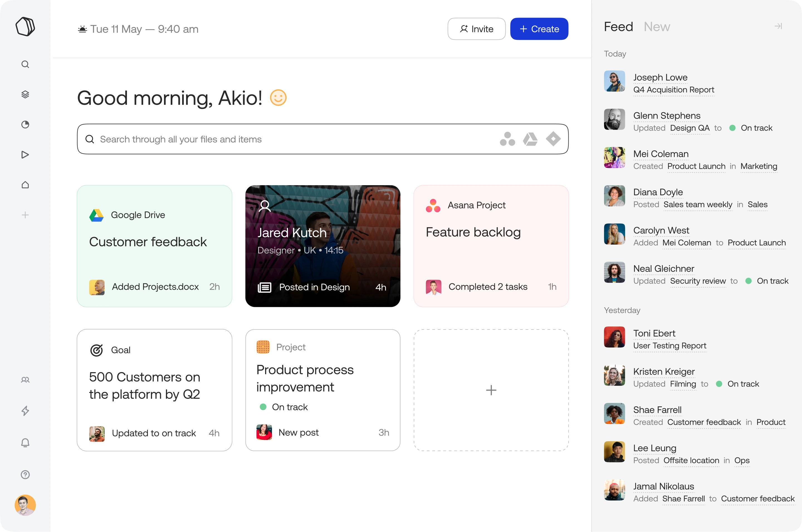The height and width of the screenshot is (532, 802).
Task: Open the Design QA link
Action: pos(690,128)
